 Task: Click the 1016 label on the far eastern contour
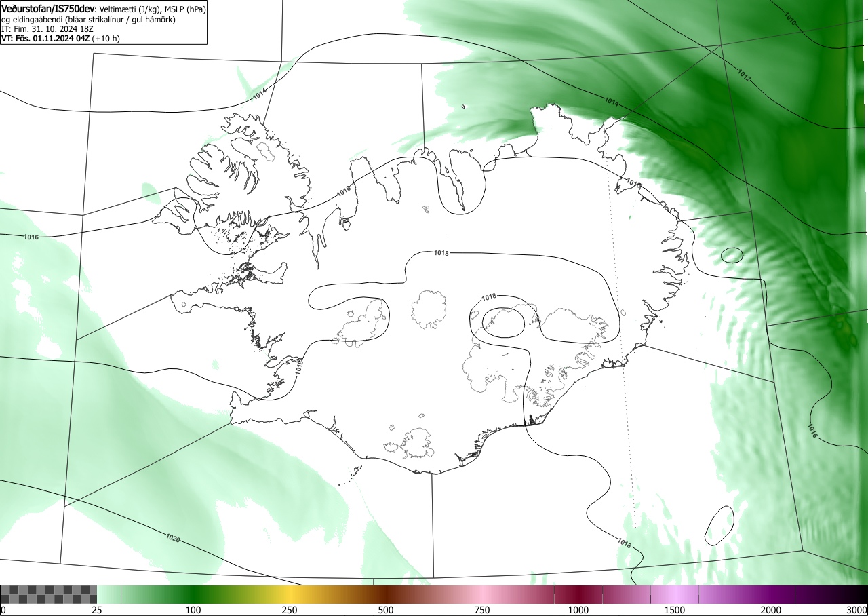[x=812, y=430]
